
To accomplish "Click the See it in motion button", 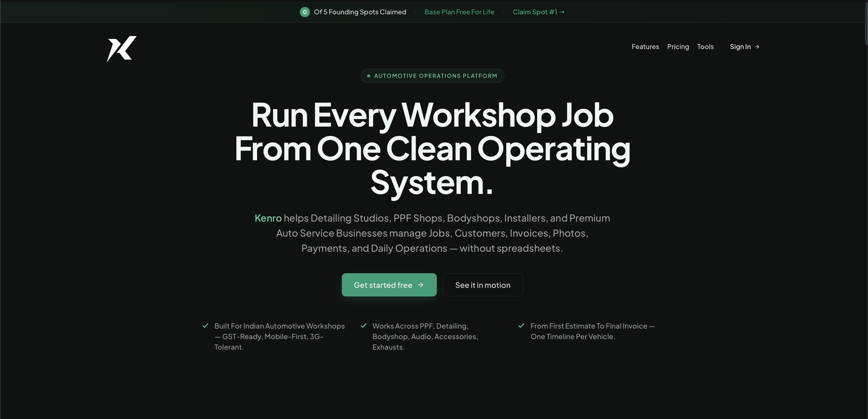I will (x=482, y=285).
